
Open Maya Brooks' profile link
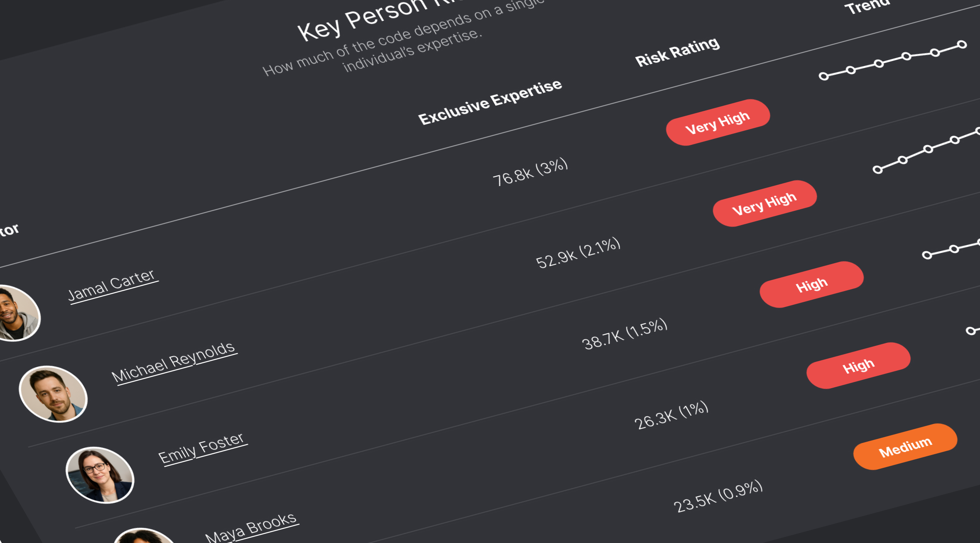click(x=251, y=527)
